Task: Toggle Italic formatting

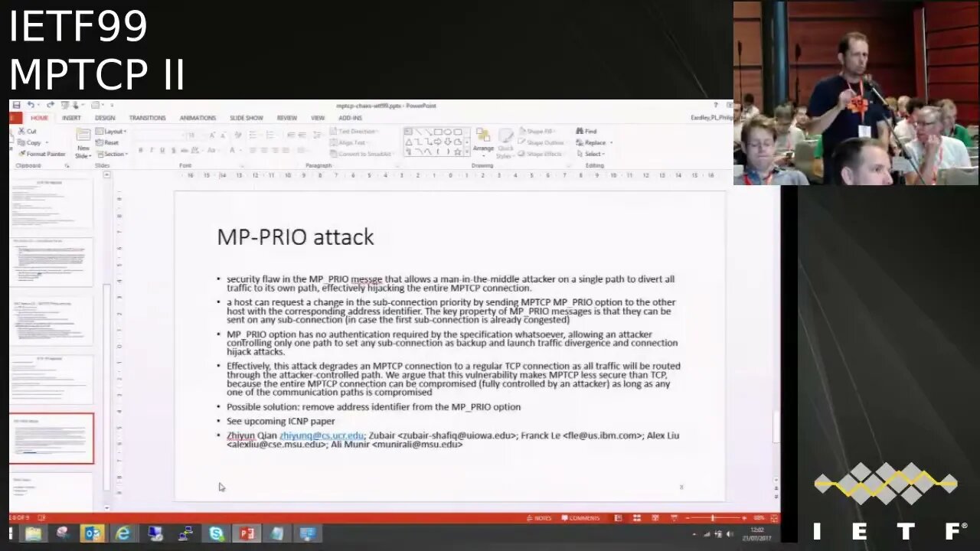Action: (x=152, y=150)
